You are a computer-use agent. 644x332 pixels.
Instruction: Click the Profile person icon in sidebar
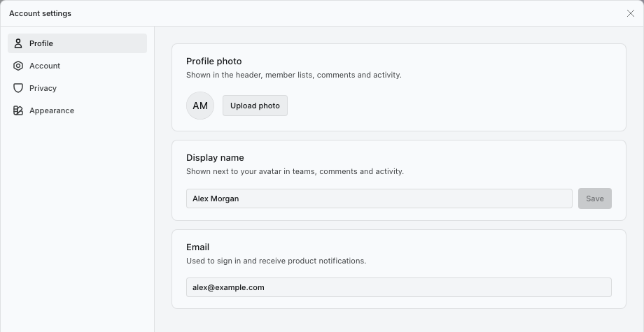(x=18, y=43)
